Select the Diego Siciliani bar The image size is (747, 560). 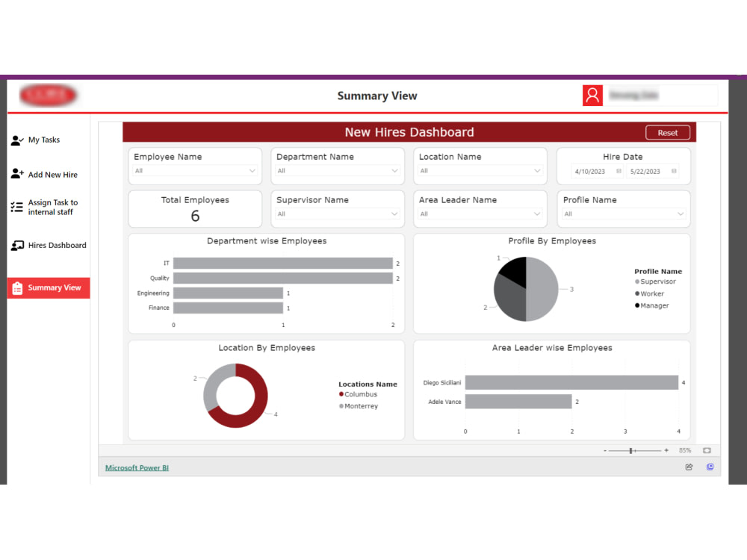pos(571,382)
